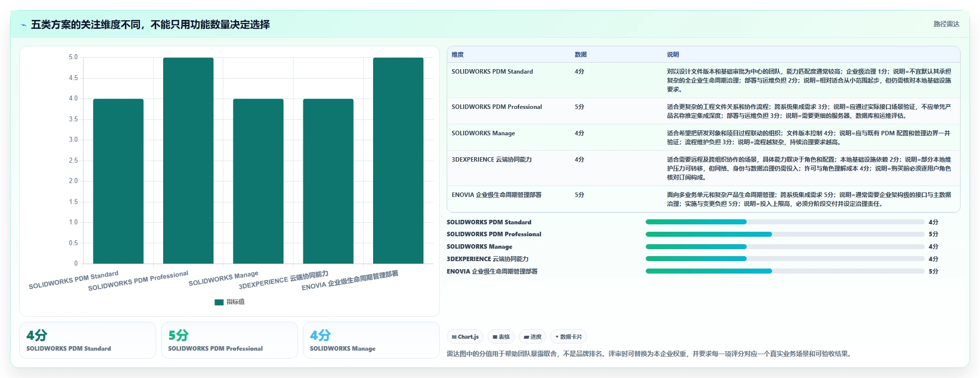Click the description starting 面向多业务单元和复杂产品

tap(809, 199)
